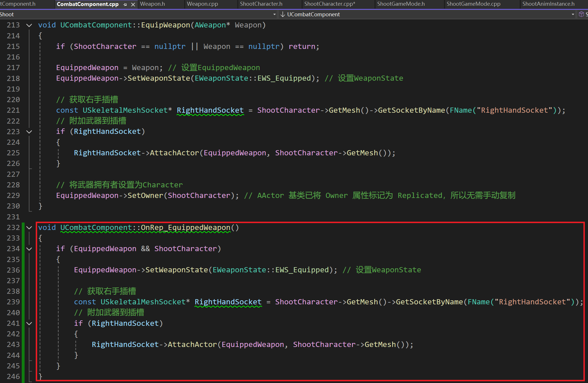Pin the CombatComponent.cpp tab

click(x=125, y=4)
